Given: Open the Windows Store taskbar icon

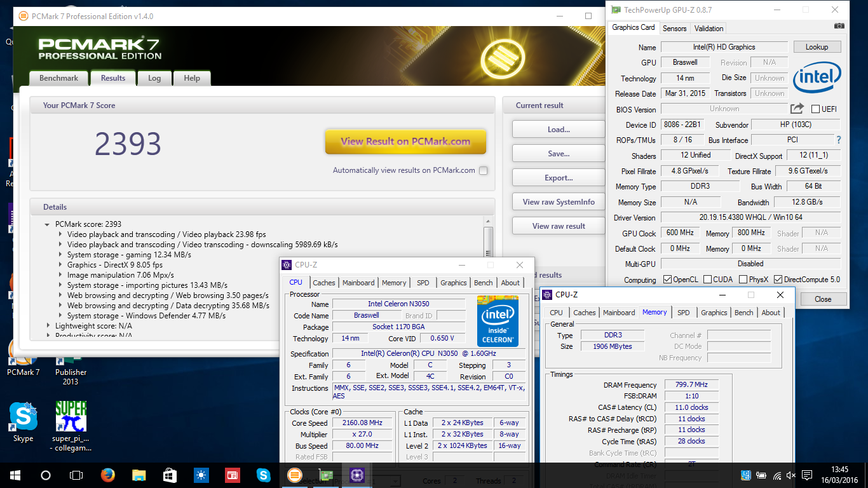Looking at the screenshot, I should tap(170, 475).
